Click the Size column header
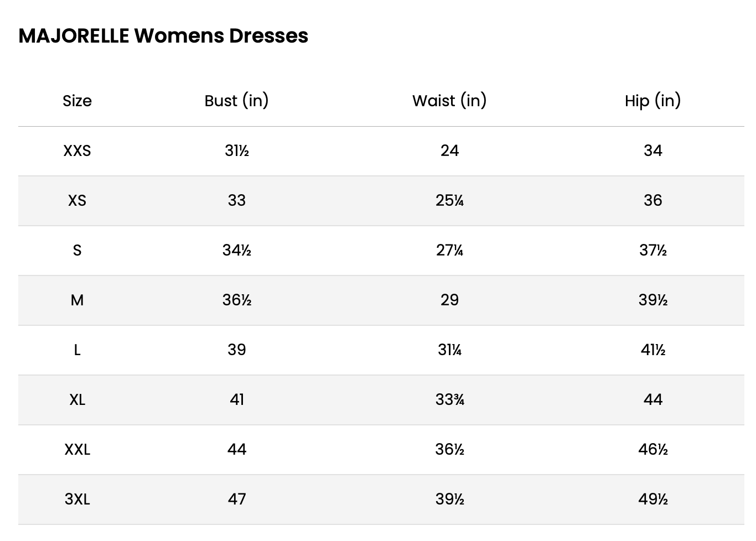756x541 pixels. point(77,101)
